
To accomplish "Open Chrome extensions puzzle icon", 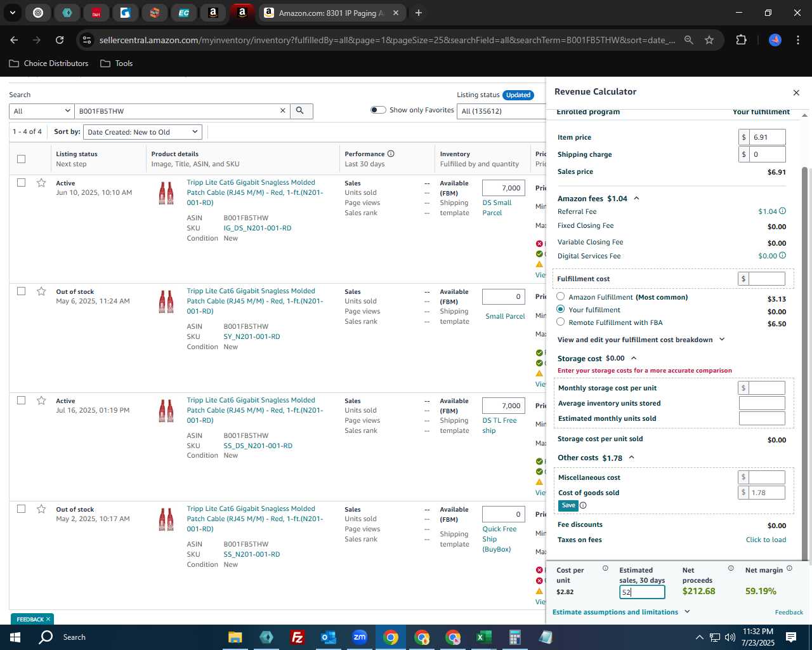I will tap(741, 40).
